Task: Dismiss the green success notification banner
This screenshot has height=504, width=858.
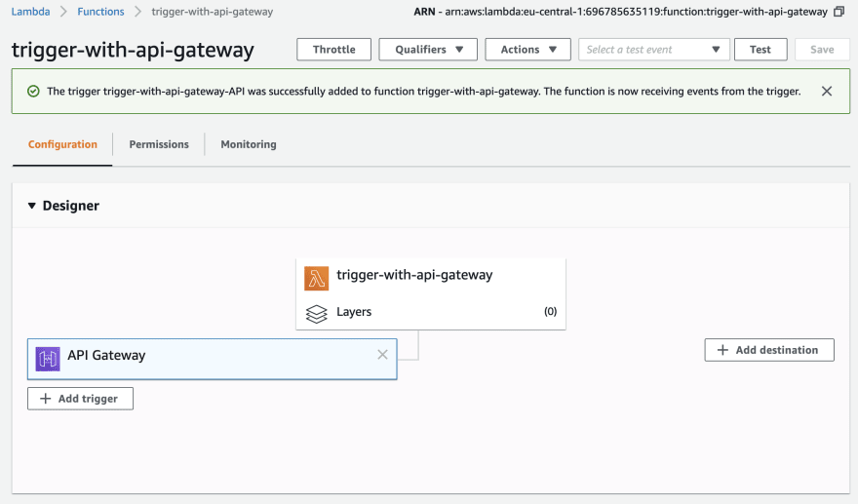Action: 826,92
